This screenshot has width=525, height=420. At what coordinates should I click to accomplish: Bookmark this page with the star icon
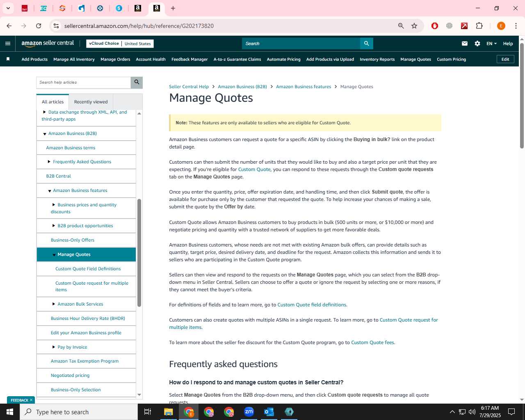(414, 26)
